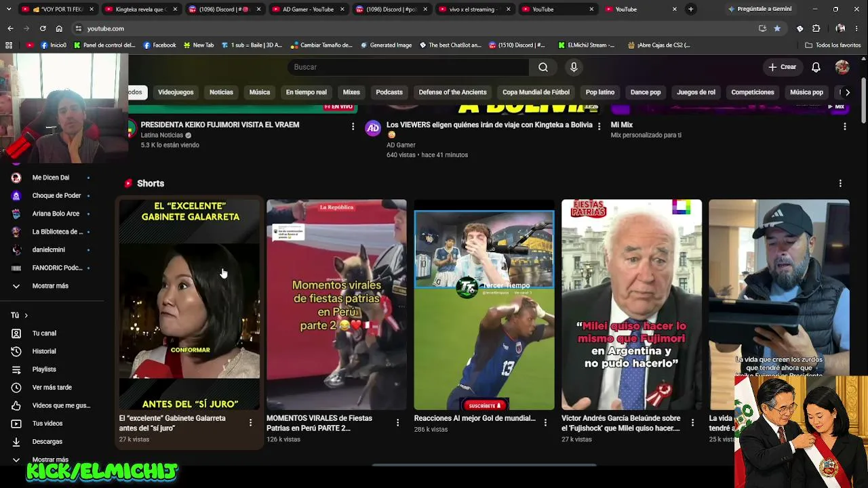Open the Chrome three-dot menu
Image resolution: width=868 pixels, height=488 pixels.
click(x=858, y=28)
